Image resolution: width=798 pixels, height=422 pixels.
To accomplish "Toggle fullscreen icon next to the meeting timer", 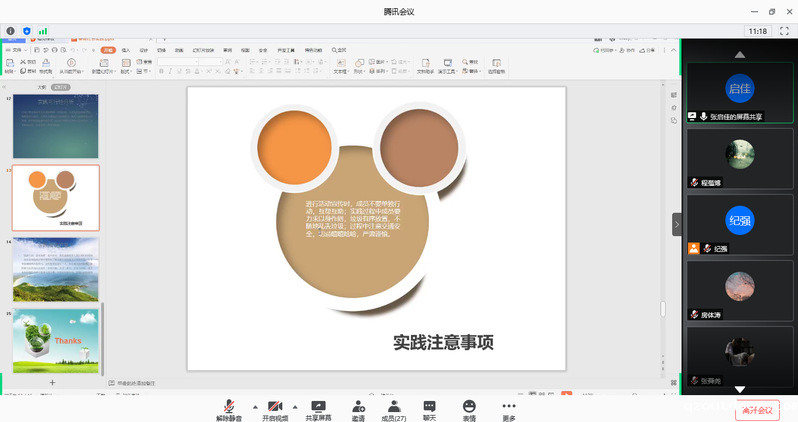I will point(786,31).
